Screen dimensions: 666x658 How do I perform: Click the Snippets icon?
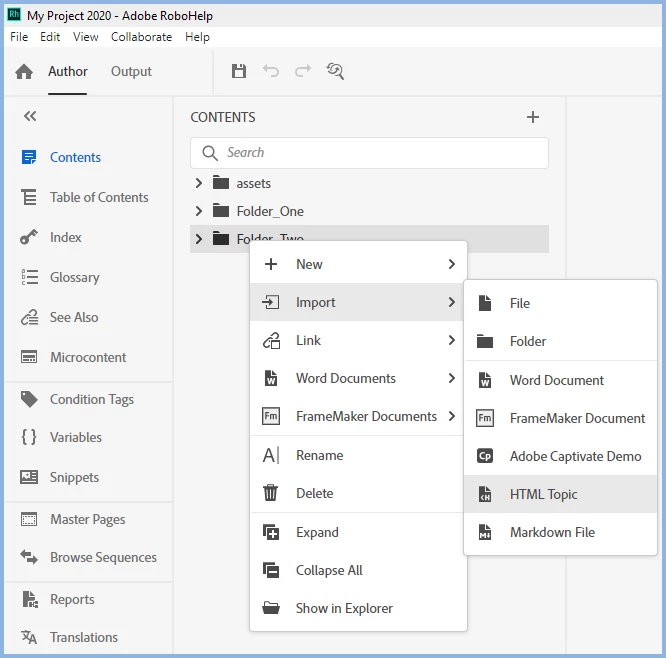[29, 477]
